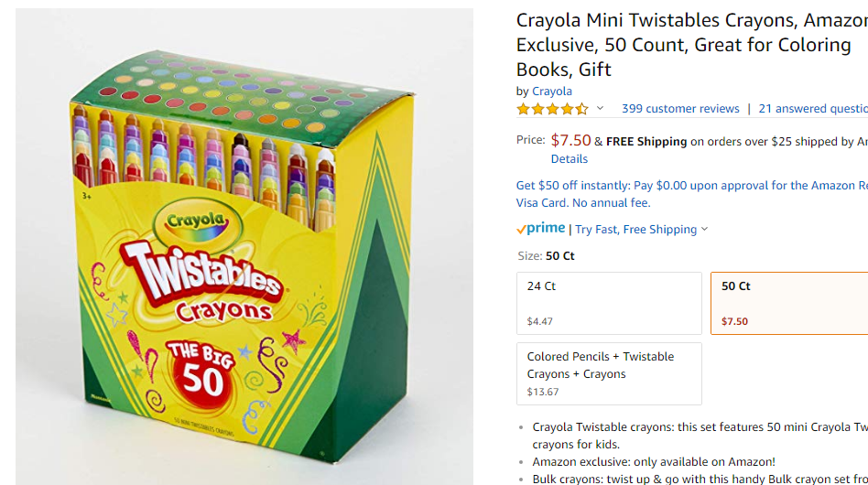Open the Try Fast, Free Shipping link
Screen dimensions: 868x485
coord(636,229)
